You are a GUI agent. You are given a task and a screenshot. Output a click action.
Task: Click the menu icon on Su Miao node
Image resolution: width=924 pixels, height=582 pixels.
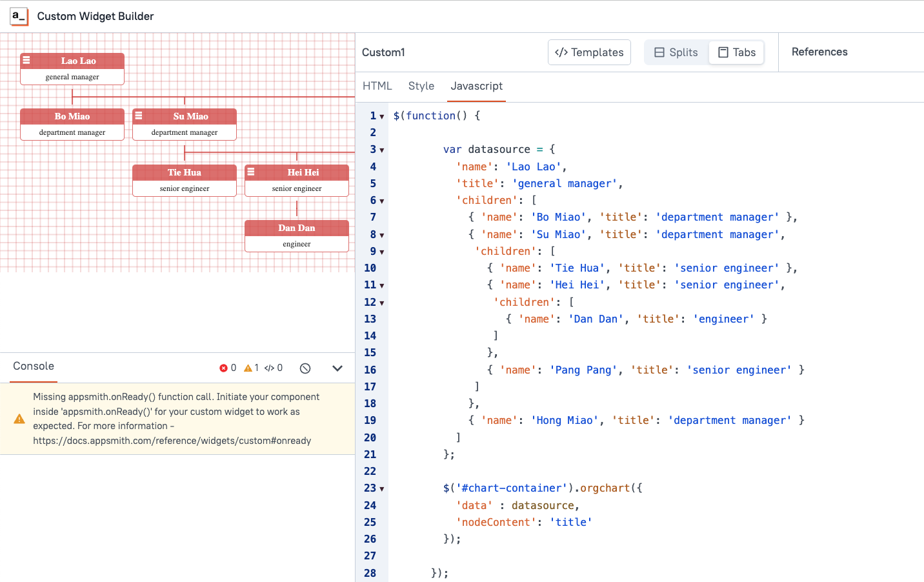click(x=138, y=116)
